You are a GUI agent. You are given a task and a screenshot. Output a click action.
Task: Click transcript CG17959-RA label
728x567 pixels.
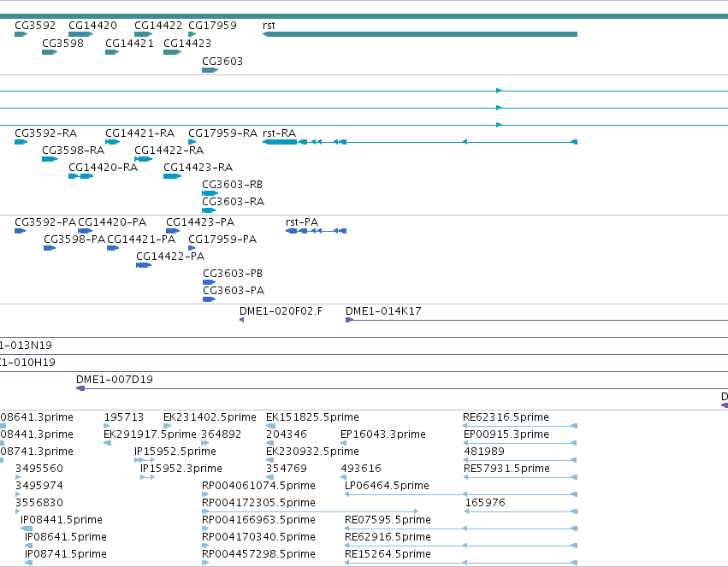click(x=223, y=133)
